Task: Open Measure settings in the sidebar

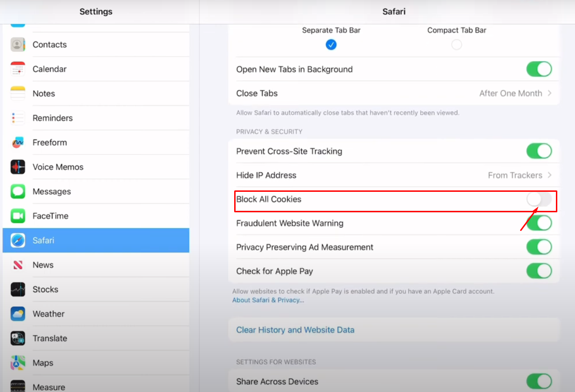Action: point(96,385)
